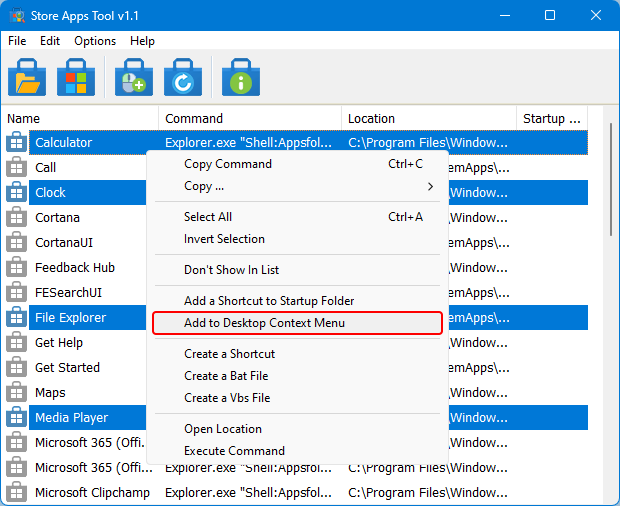
Task: Open the File menu
Action: 17,41
